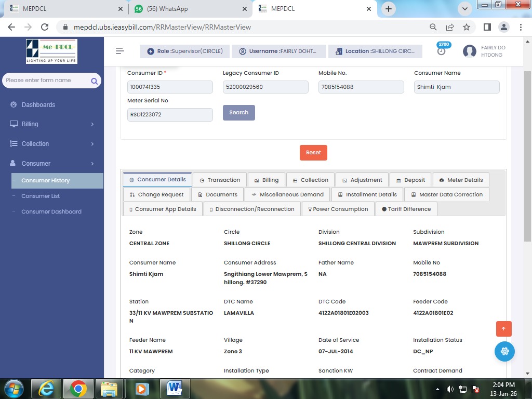
Task: Open Miscellaneous Demand tab
Action: [x=287, y=194]
